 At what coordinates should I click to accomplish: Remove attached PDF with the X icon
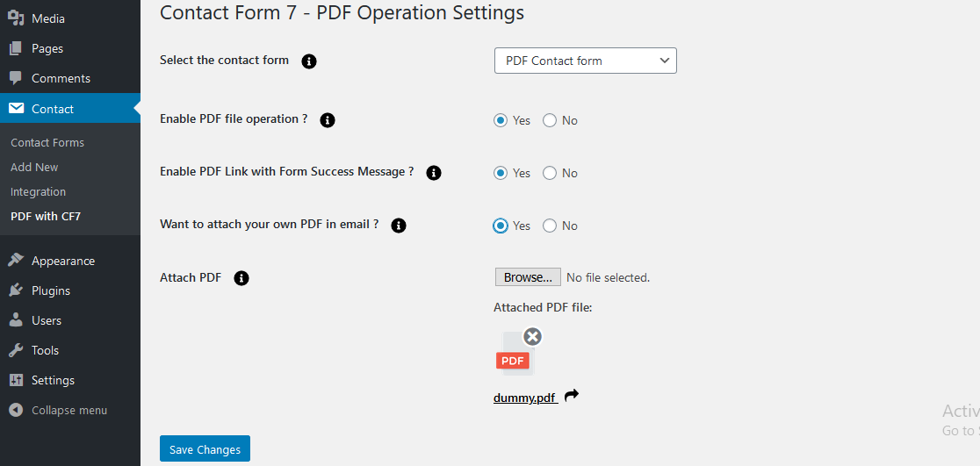pos(532,336)
